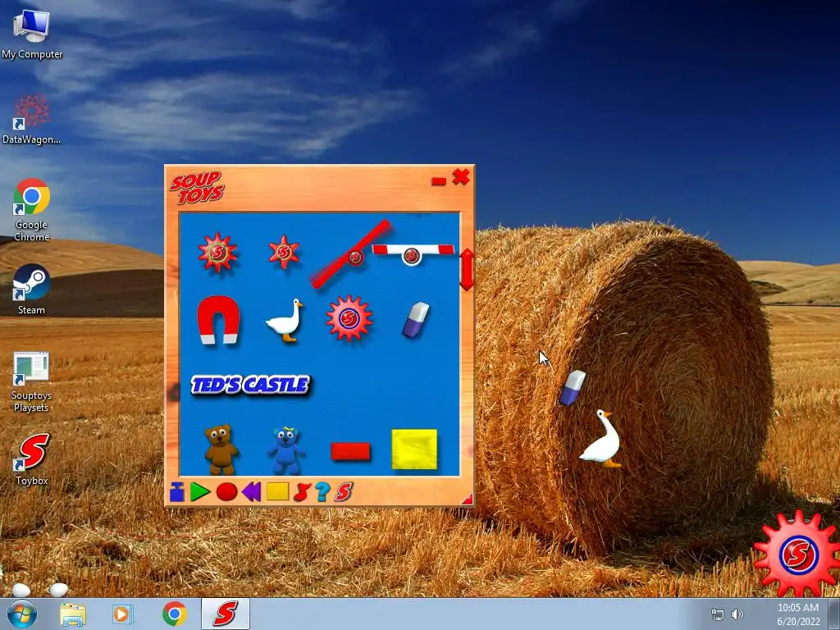Open the Souptoys Playsets desktop shortcut
The image size is (840, 630).
coord(32,381)
